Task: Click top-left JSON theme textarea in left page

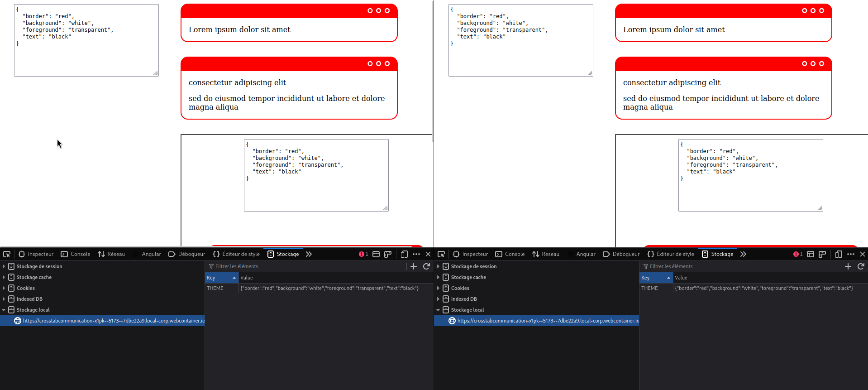Action: coord(86,40)
